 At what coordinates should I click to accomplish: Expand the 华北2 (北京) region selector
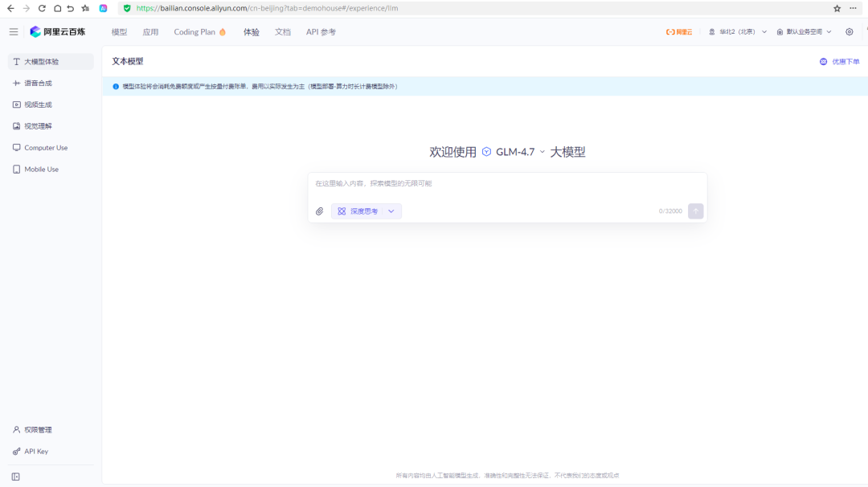point(735,31)
